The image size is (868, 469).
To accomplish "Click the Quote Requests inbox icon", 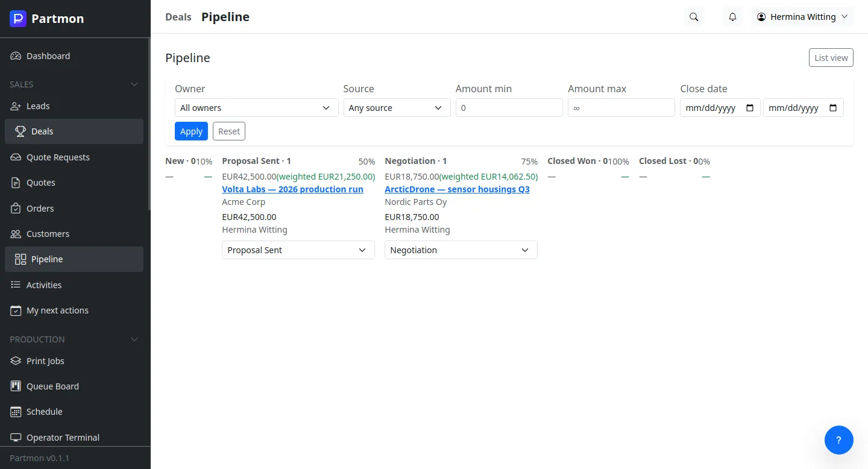I will point(16,157).
